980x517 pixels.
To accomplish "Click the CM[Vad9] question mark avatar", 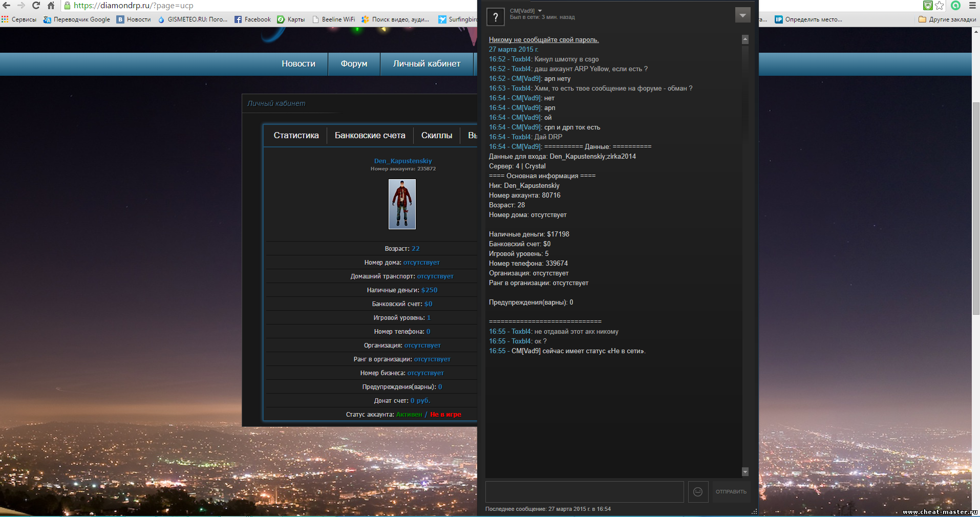I will tap(495, 17).
